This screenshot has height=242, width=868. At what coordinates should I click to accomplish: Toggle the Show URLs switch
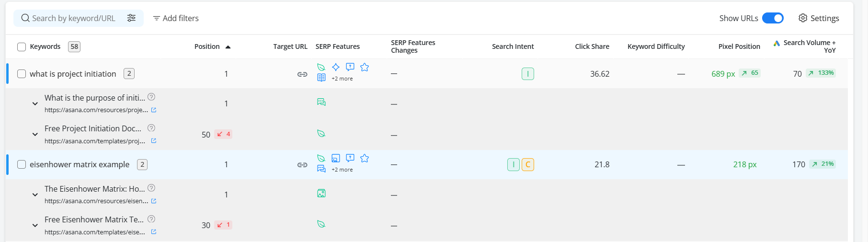773,18
